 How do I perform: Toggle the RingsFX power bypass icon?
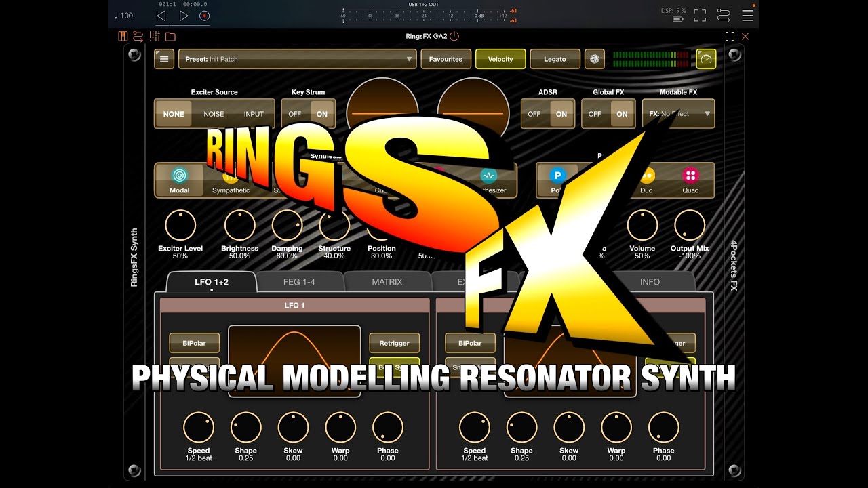pyautogui.click(x=454, y=36)
